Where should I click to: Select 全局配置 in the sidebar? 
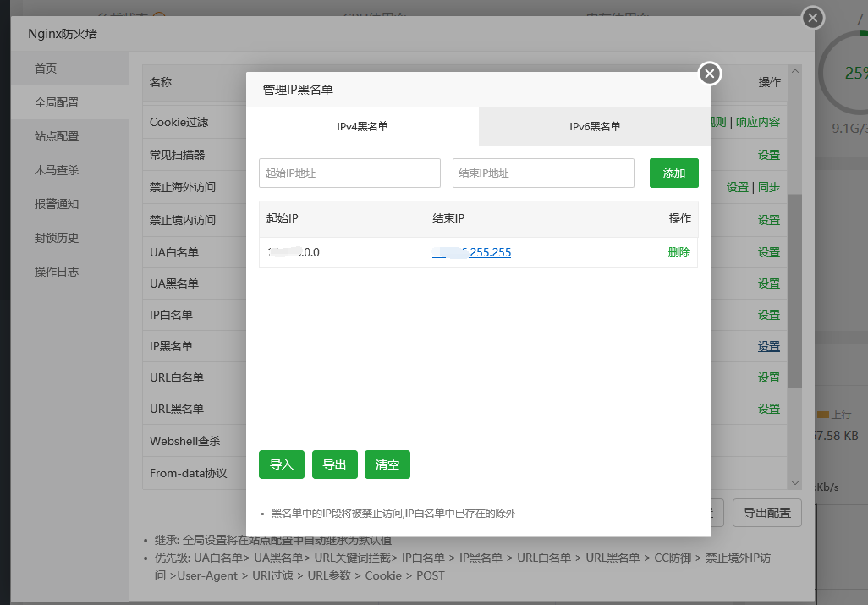tap(70, 102)
